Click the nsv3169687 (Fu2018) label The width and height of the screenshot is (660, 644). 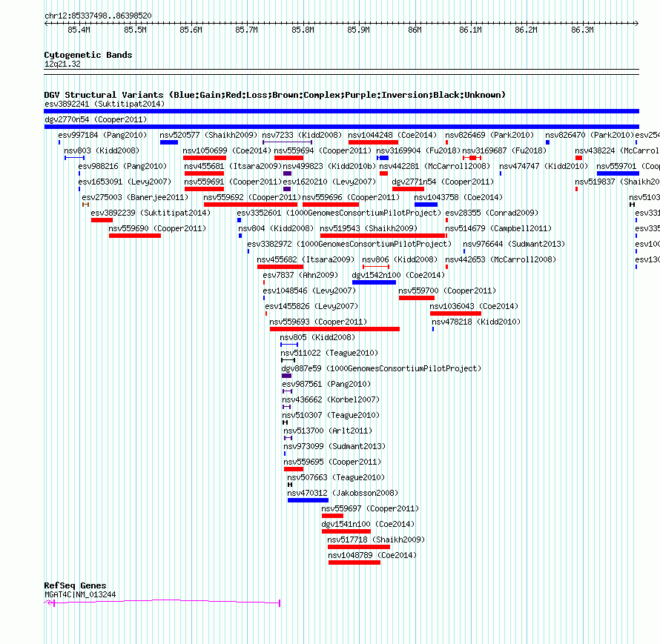(504, 150)
